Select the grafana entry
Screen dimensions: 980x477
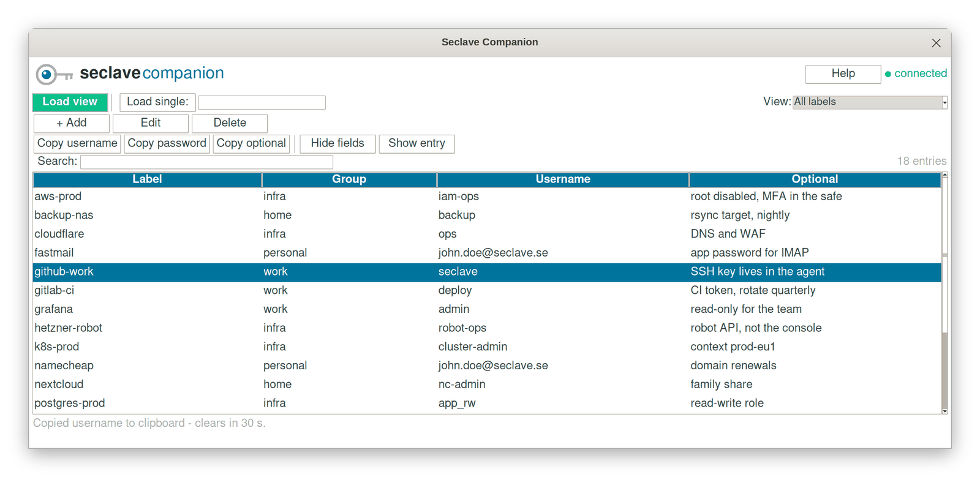point(487,309)
